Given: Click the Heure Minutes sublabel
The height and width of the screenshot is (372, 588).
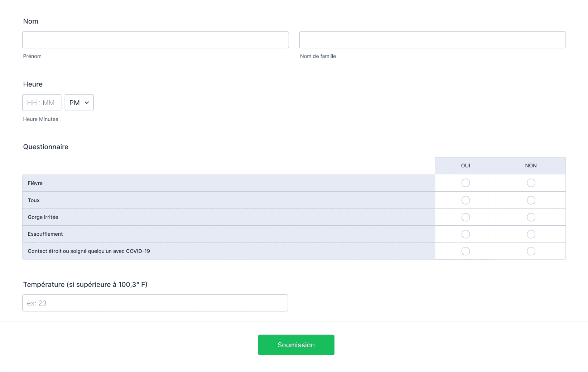Looking at the screenshot, I should click(40, 119).
